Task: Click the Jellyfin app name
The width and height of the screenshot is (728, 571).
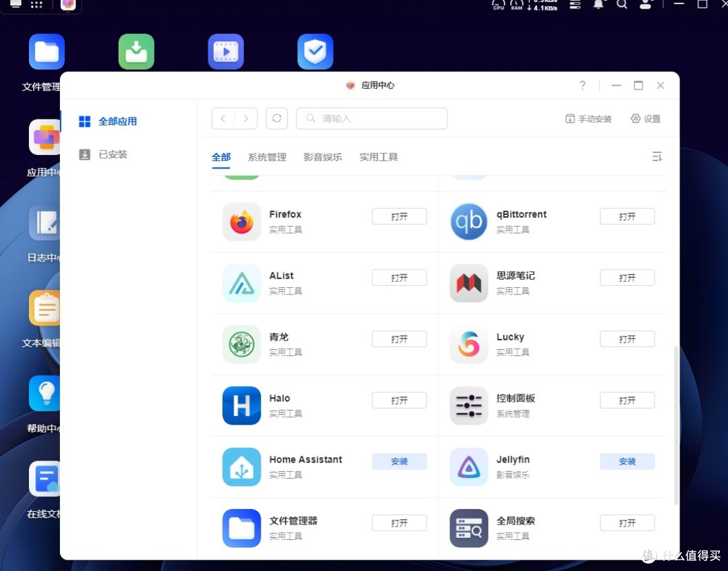Action: (x=513, y=460)
